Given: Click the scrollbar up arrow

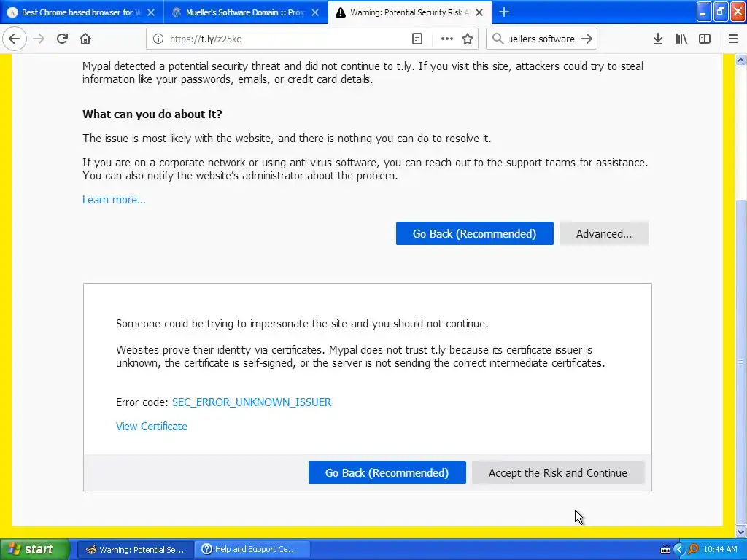Looking at the screenshot, I should (741, 60).
